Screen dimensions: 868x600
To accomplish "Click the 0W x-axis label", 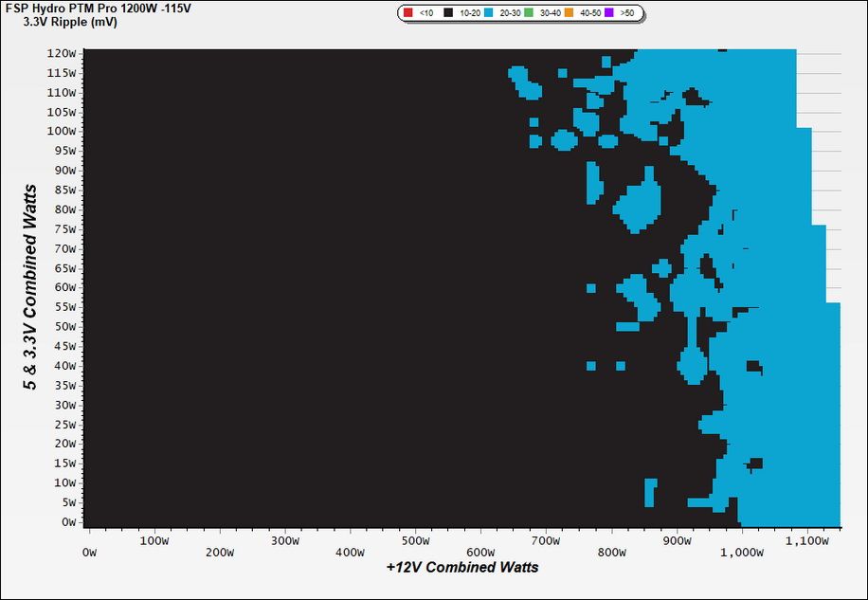I will (89, 553).
